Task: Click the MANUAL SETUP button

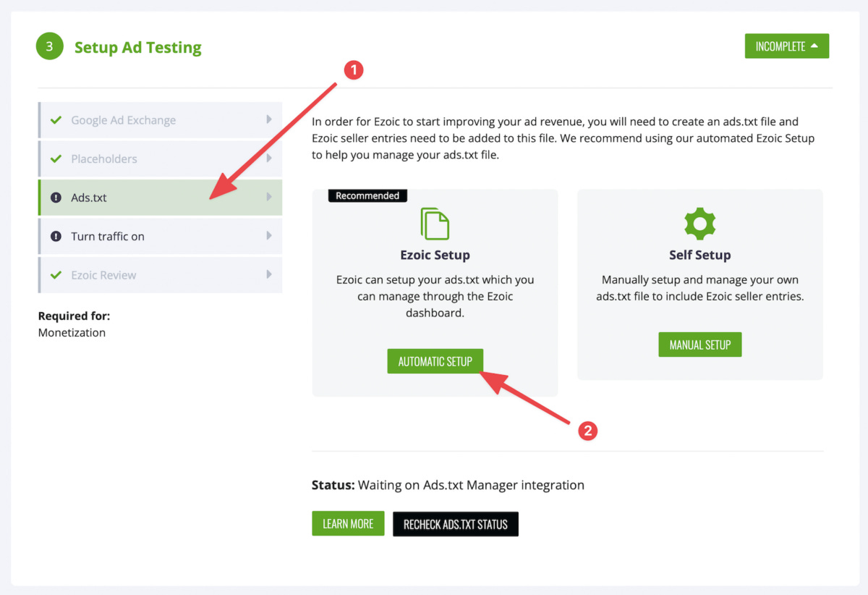Action: pos(700,345)
